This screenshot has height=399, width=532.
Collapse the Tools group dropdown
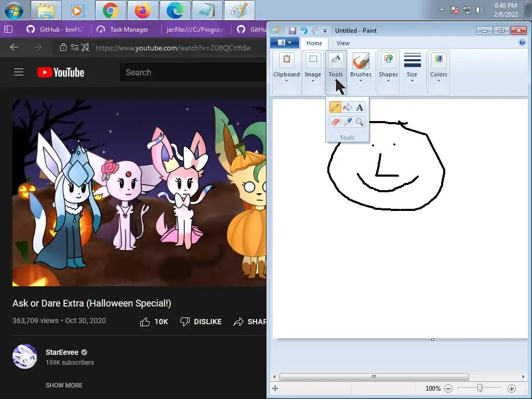336,72
